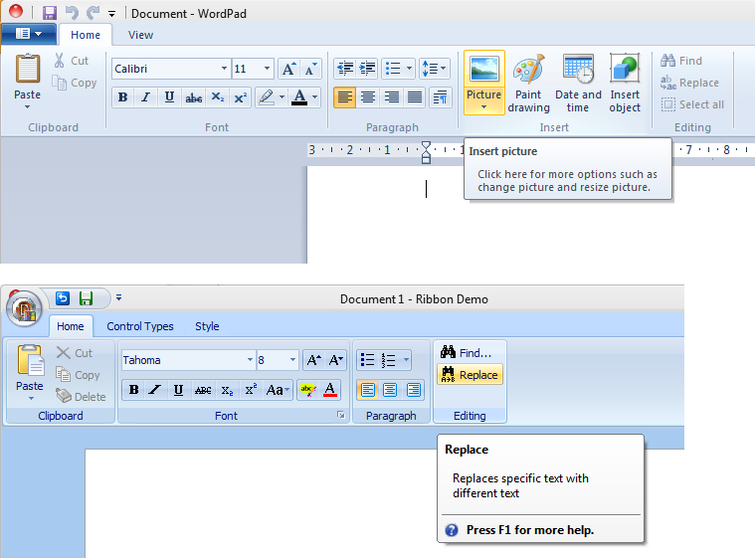
Task: Decrease indent in WordPad Paragraph group
Action: pyautogui.click(x=345, y=69)
